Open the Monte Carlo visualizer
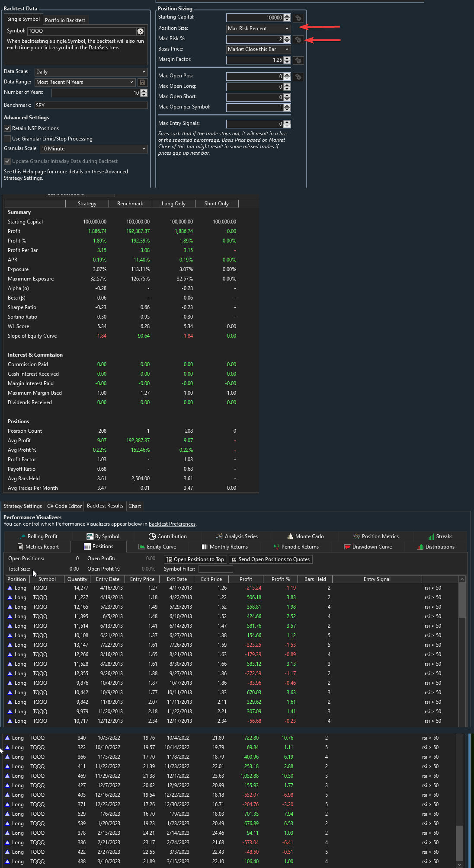Viewport: 474px width, 868px height. click(305, 536)
